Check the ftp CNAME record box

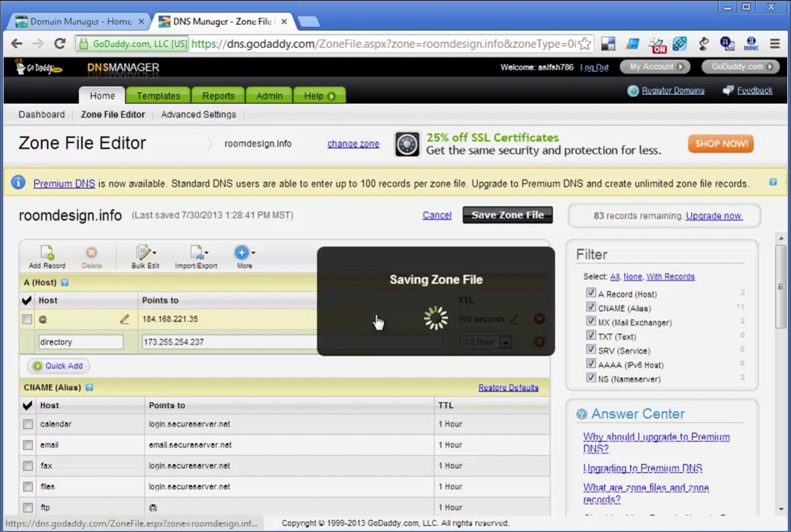coord(28,508)
